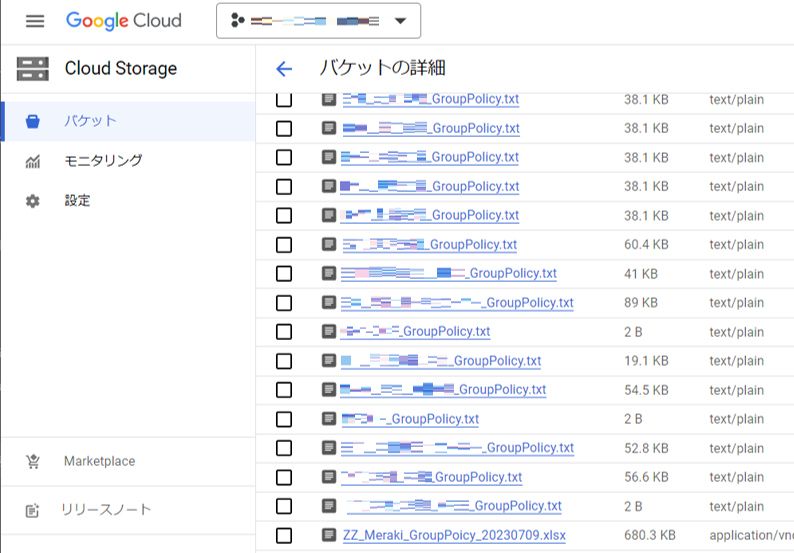Open the project selector dropdown
This screenshot has width=794, height=553.
click(x=319, y=21)
